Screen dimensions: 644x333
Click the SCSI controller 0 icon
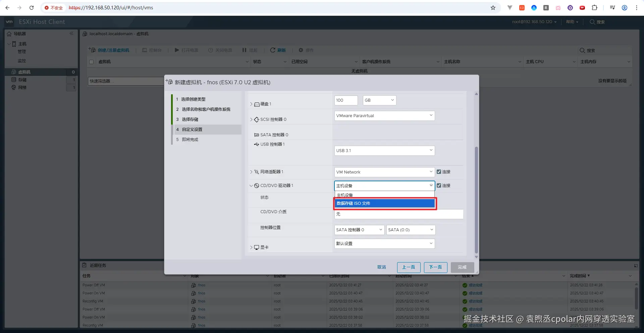tap(257, 120)
